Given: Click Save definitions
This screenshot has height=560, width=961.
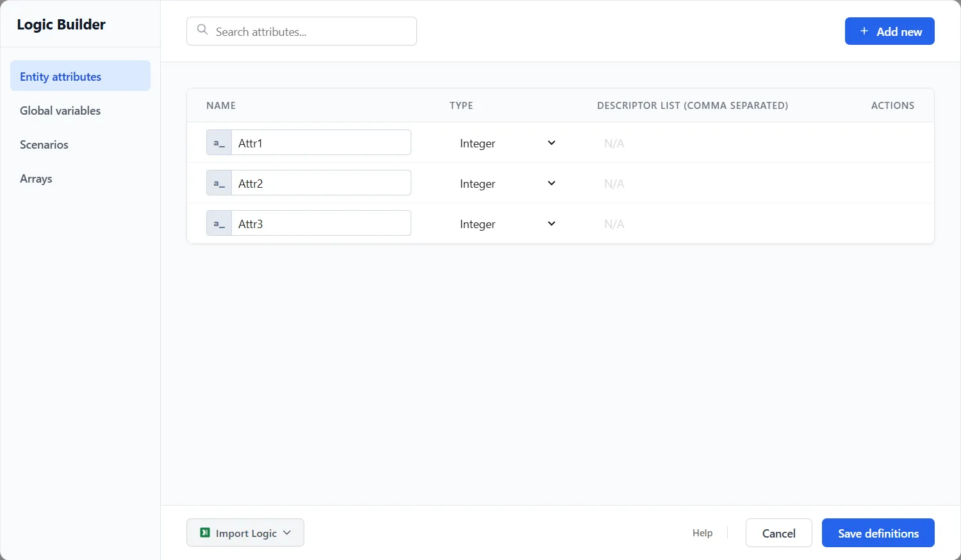Looking at the screenshot, I should click(878, 532).
